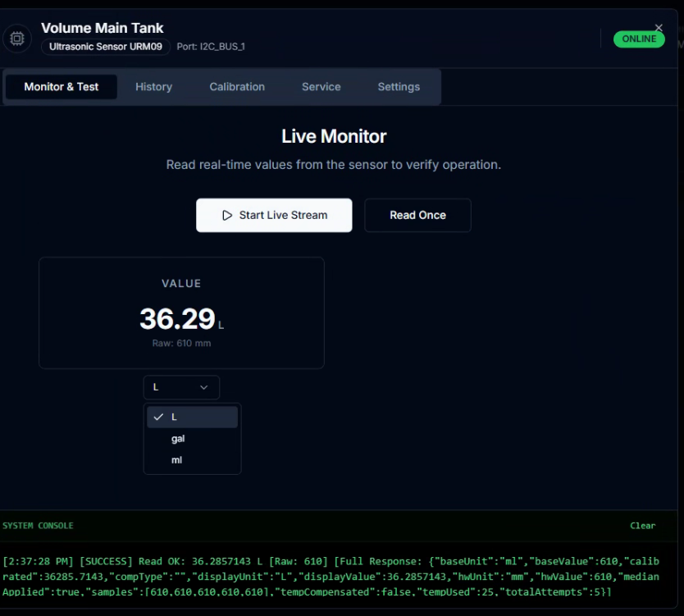
Task: Click the VALUE card label
Action: [x=181, y=284]
